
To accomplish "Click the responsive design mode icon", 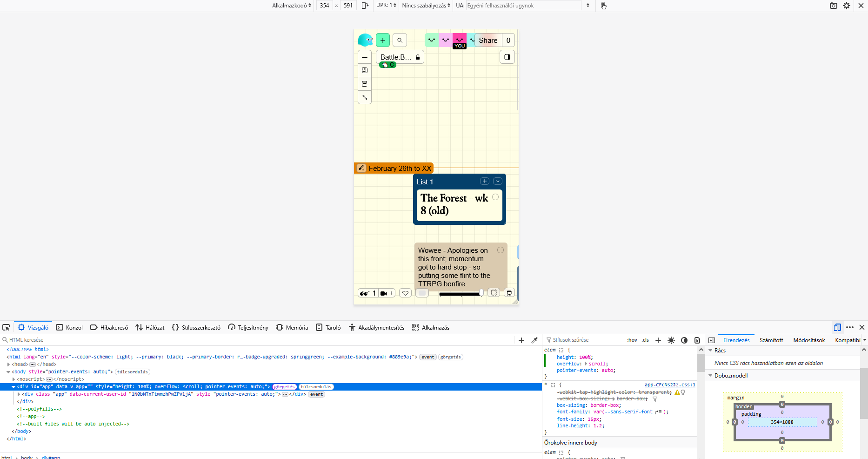I will [x=837, y=327].
